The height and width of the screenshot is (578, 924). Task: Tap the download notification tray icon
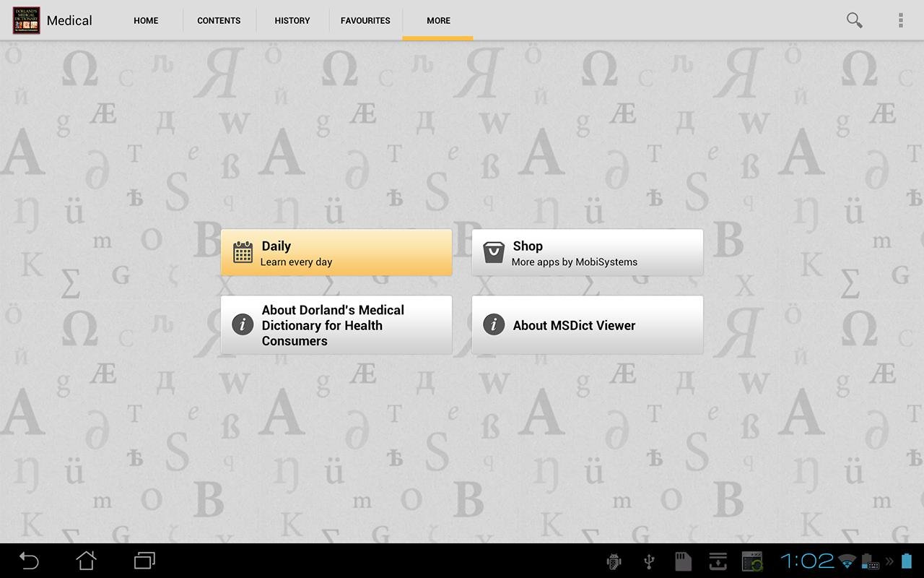coord(718,561)
